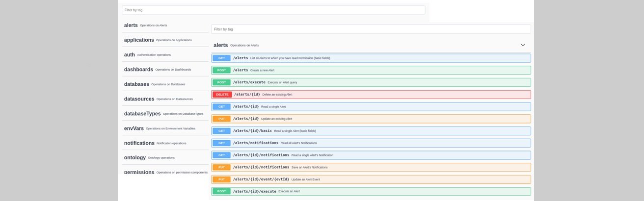Image resolution: width=644 pixels, height=201 pixels.
Task: Click the right panel Filter by tag field
Action: [x=371, y=29]
